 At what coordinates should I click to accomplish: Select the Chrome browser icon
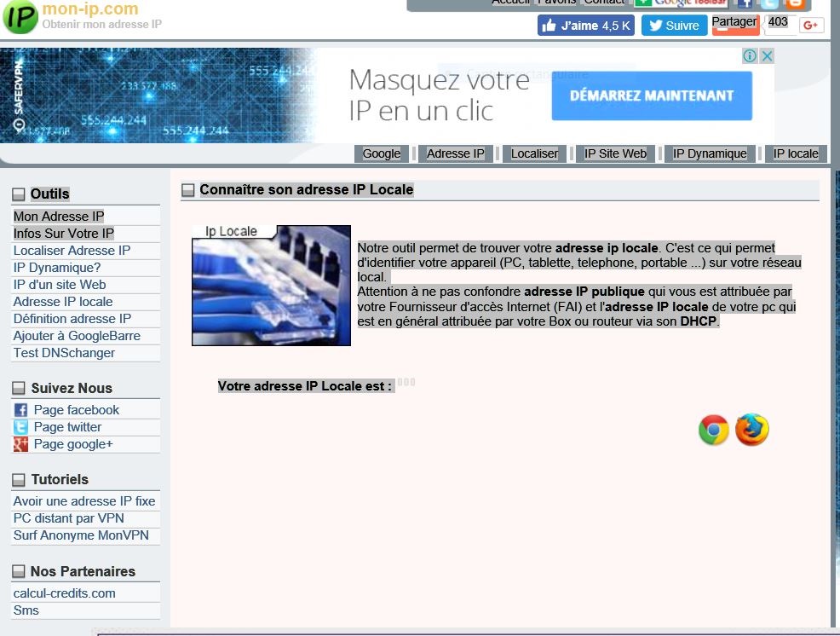[x=713, y=430]
